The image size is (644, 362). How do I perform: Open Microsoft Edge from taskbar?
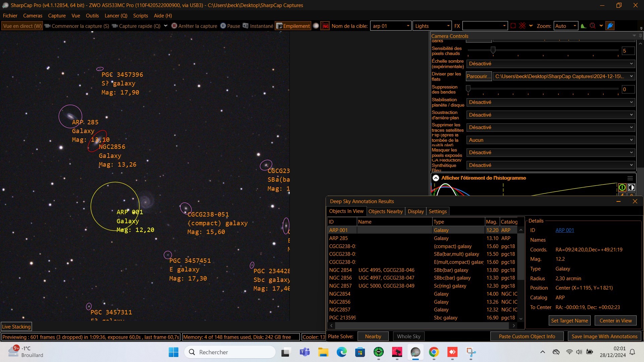pyautogui.click(x=341, y=352)
